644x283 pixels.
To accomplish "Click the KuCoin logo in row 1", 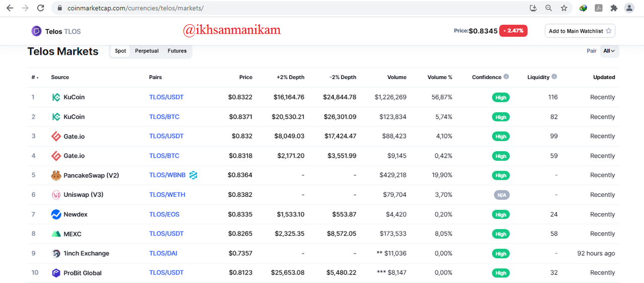I will point(56,97).
